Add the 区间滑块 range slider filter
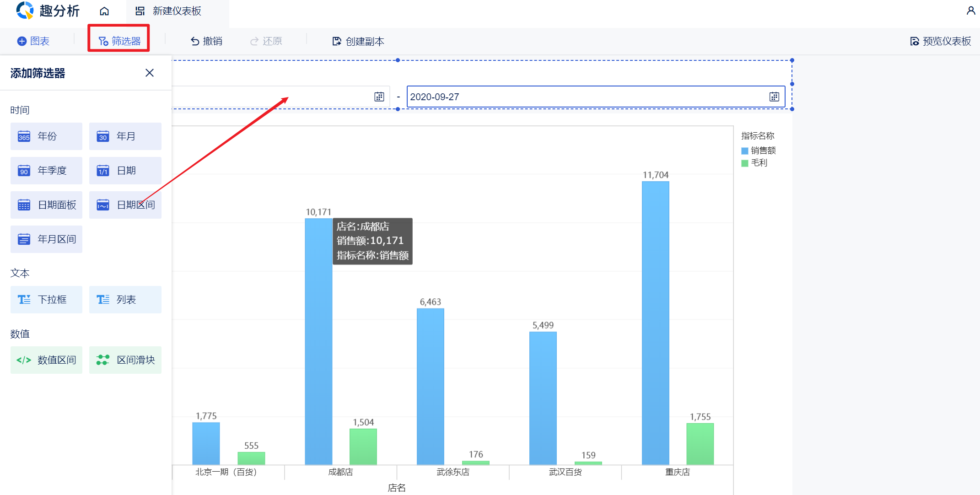The image size is (980, 495). [x=125, y=360]
